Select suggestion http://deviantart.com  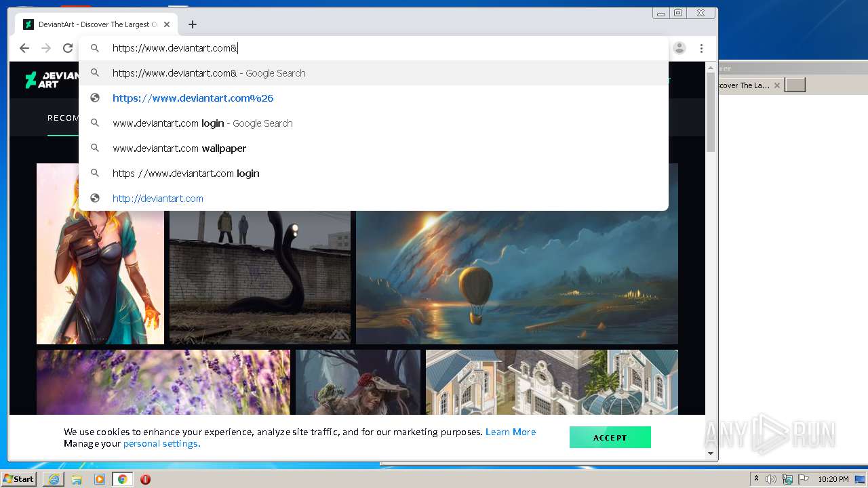pyautogui.click(x=374, y=199)
